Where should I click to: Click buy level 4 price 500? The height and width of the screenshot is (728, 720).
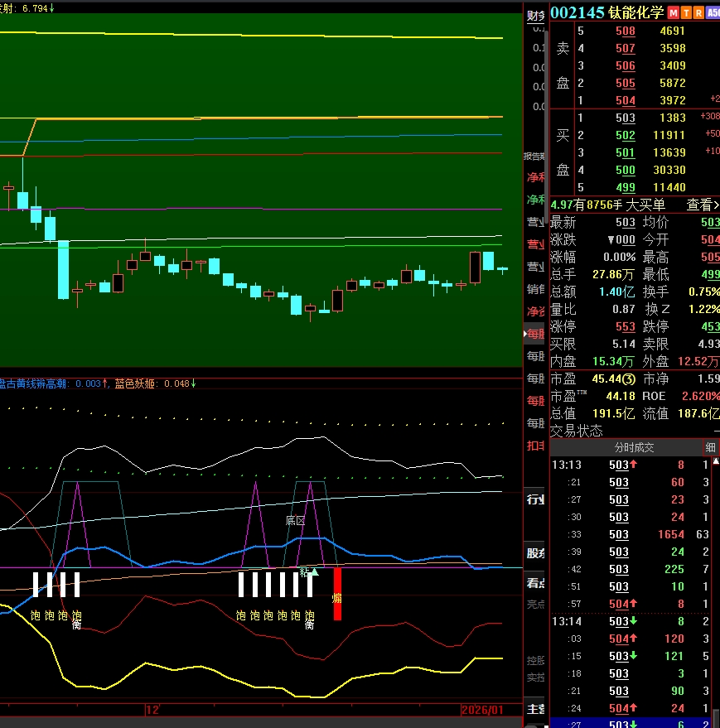click(625, 170)
